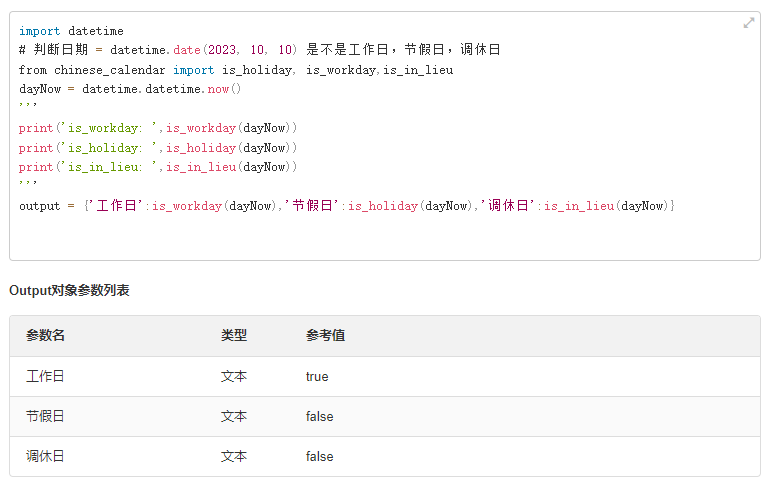Viewport: 768px width, 495px height.
Task: Click the print is_in_lieu code line
Action: coord(158,167)
